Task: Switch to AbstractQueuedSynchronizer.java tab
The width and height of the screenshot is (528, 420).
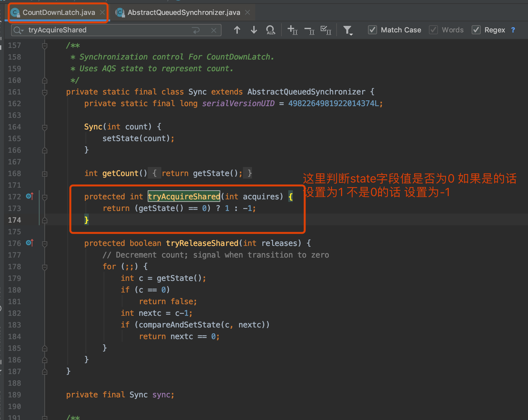Action: 184,12
